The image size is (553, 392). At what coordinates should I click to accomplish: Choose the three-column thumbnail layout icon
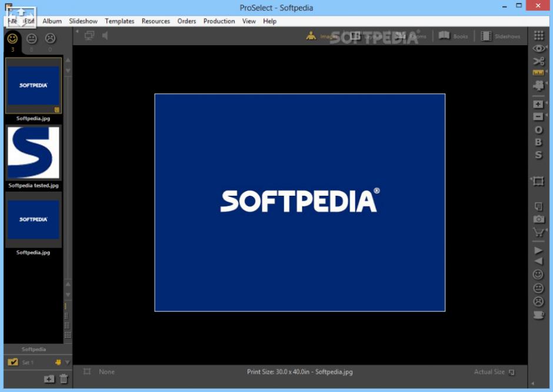coord(67,326)
